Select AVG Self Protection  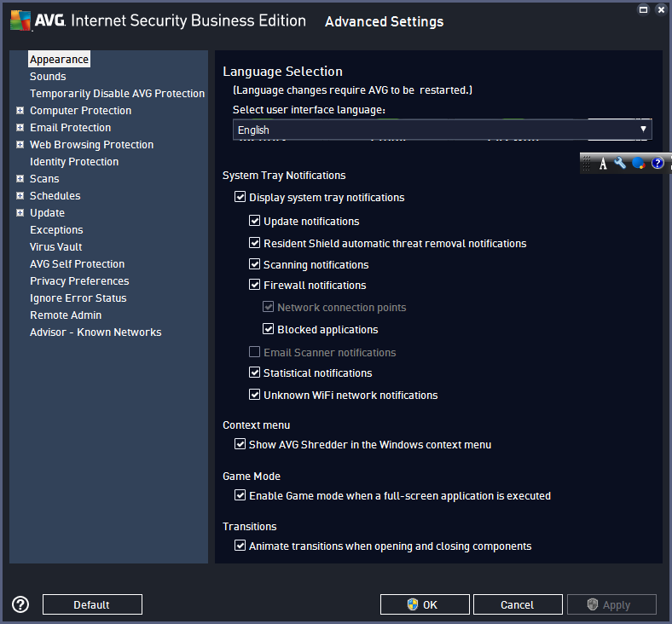pyautogui.click(x=77, y=263)
